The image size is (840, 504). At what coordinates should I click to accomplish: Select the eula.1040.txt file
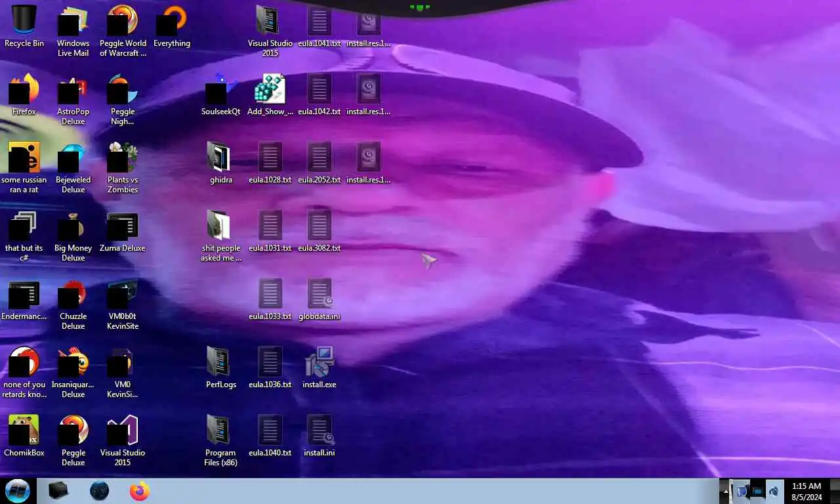[x=270, y=436]
